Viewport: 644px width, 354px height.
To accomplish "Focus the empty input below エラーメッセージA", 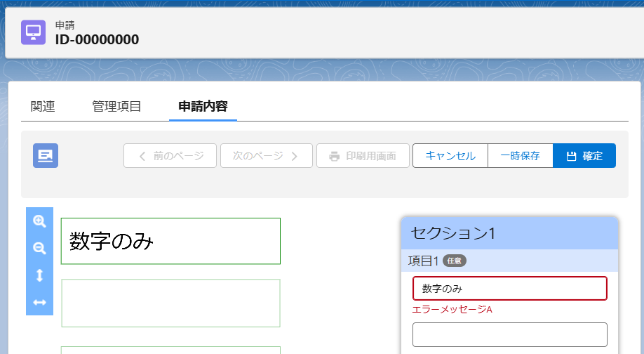I will (510, 334).
